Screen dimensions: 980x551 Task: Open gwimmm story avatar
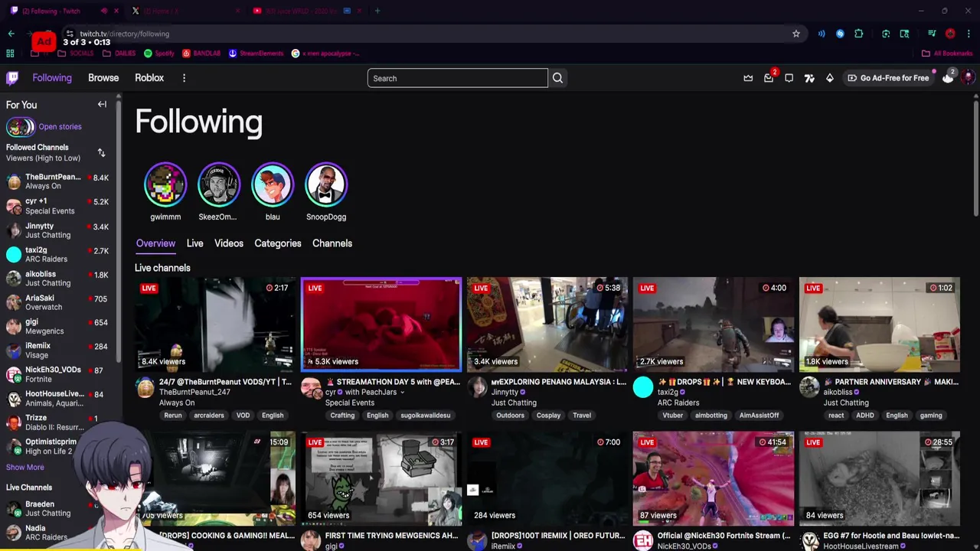point(165,184)
